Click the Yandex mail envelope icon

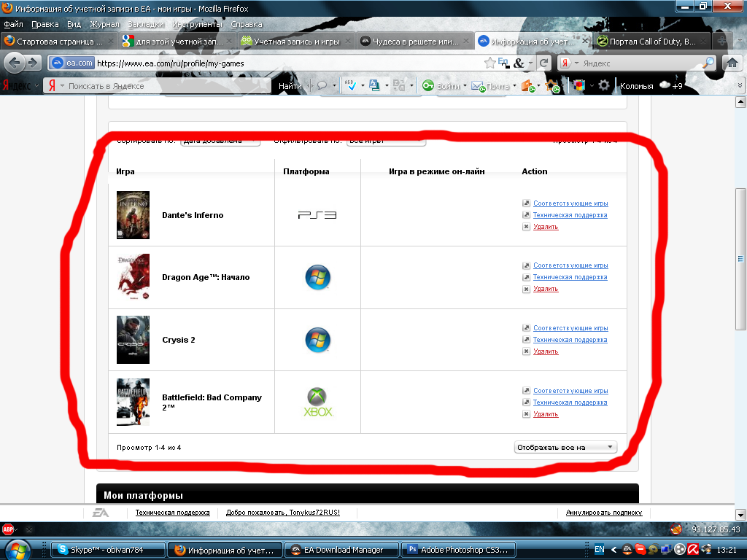pos(478,86)
